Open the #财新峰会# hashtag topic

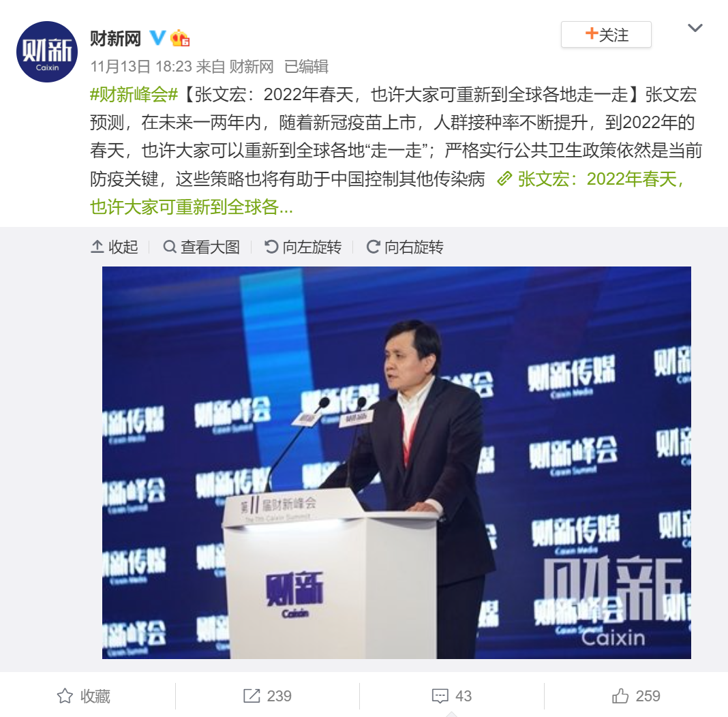pos(134,95)
